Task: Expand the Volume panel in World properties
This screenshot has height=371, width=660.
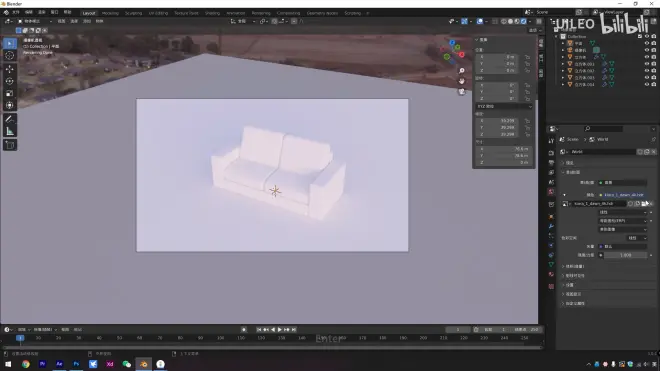Action: tap(575, 267)
